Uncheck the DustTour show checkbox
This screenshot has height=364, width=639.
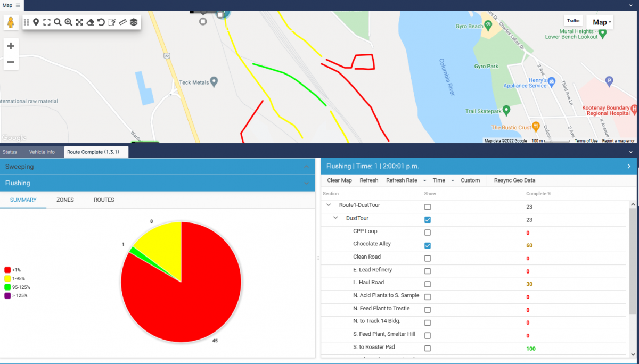pyautogui.click(x=427, y=219)
